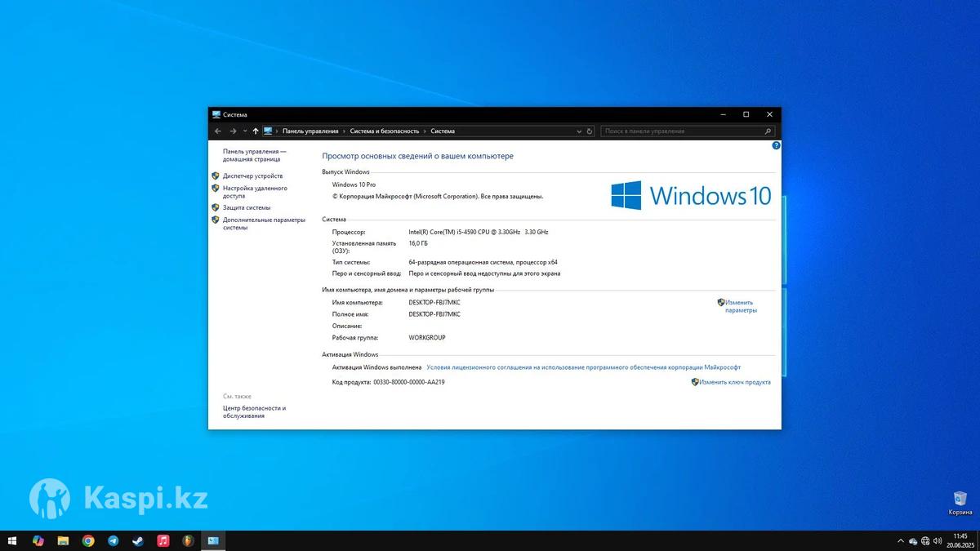Expand chevron right of computer icon in address bar
980x551 pixels.
[278, 131]
